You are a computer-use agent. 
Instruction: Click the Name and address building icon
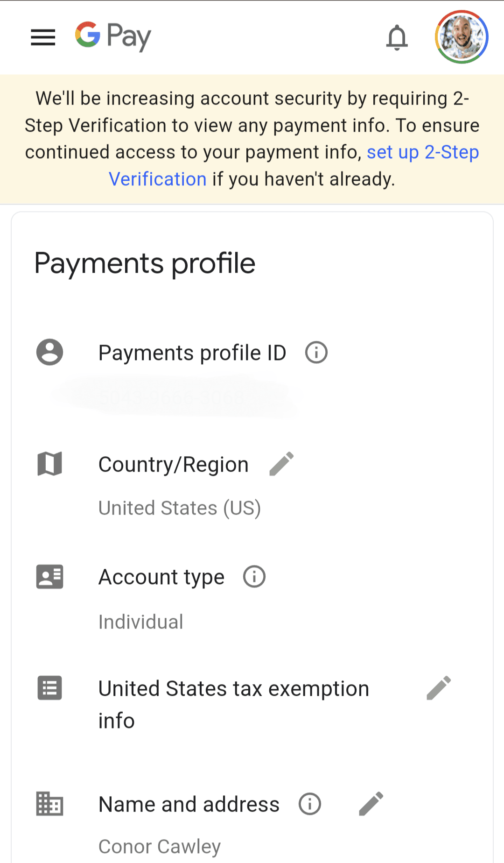pyautogui.click(x=49, y=804)
